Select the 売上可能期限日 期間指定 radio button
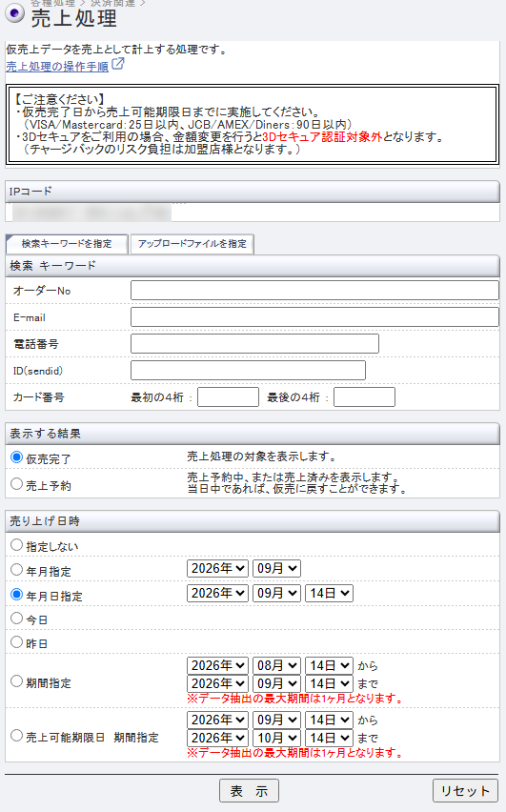Screen dimensions: 506x812 tap(16, 736)
